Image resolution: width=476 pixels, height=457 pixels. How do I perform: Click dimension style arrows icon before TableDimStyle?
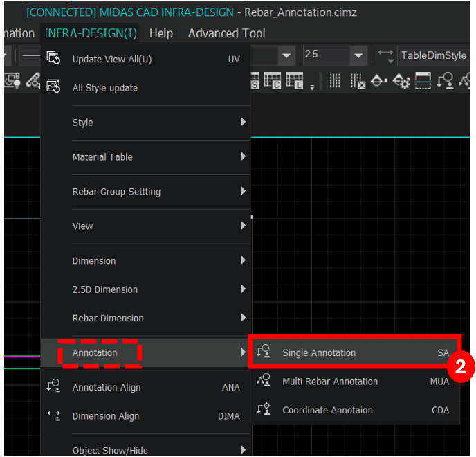click(385, 56)
